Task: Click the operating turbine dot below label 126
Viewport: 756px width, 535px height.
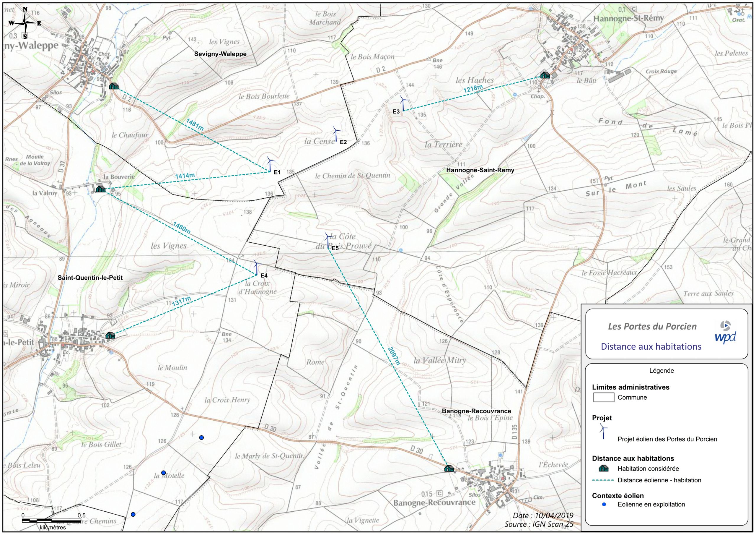Action: 201,437
